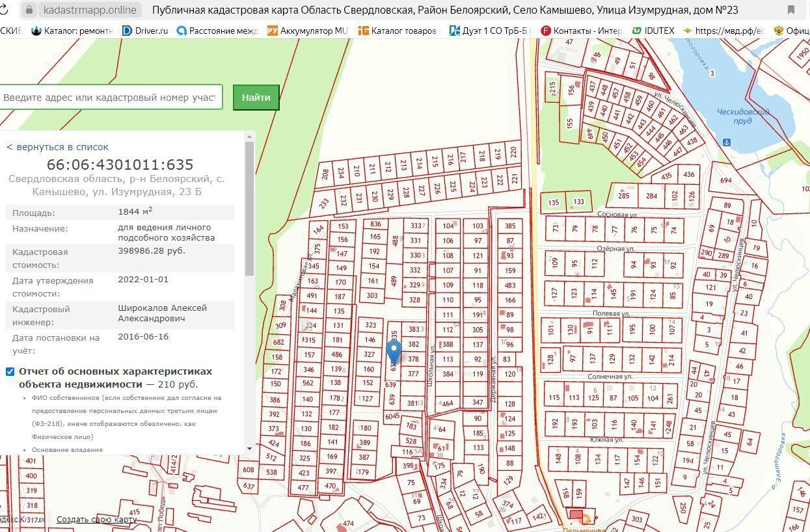Viewport: 810px width, 532px height.
Task: Open the IDUTEX bookmark
Action: 653,31
